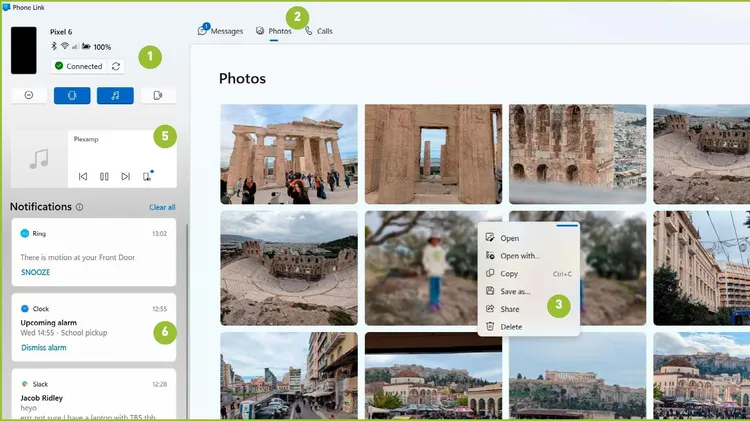Click the Pixel 6 phone image
The image size is (750, 421).
point(24,50)
